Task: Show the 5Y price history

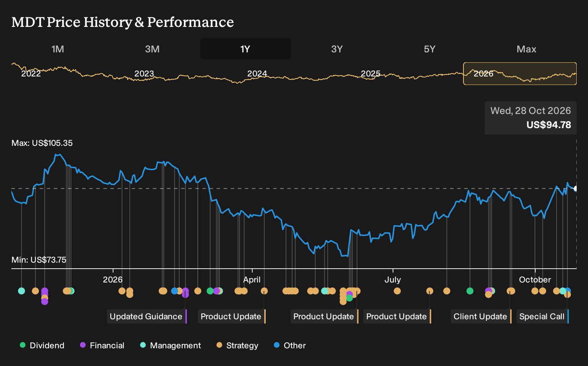Action: point(430,49)
